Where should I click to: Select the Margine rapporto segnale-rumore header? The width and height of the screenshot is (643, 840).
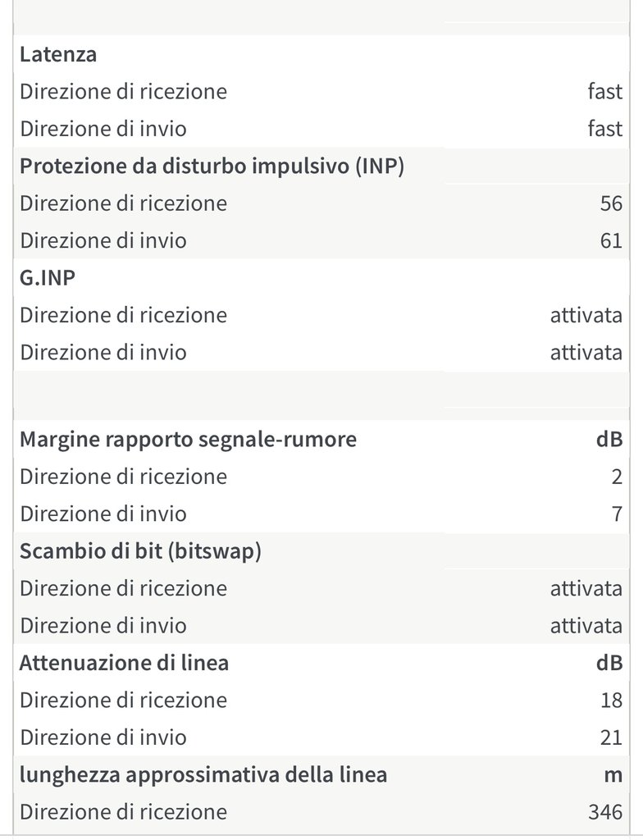pyautogui.click(x=188, y=439)
